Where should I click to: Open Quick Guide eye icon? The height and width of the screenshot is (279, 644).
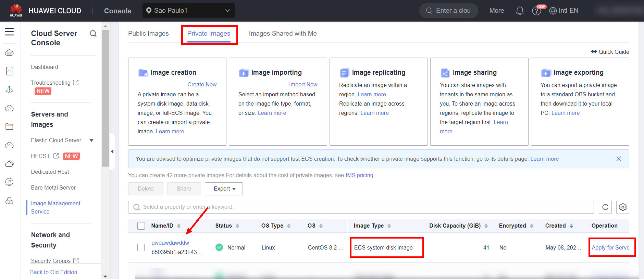(x=594, y=52)
